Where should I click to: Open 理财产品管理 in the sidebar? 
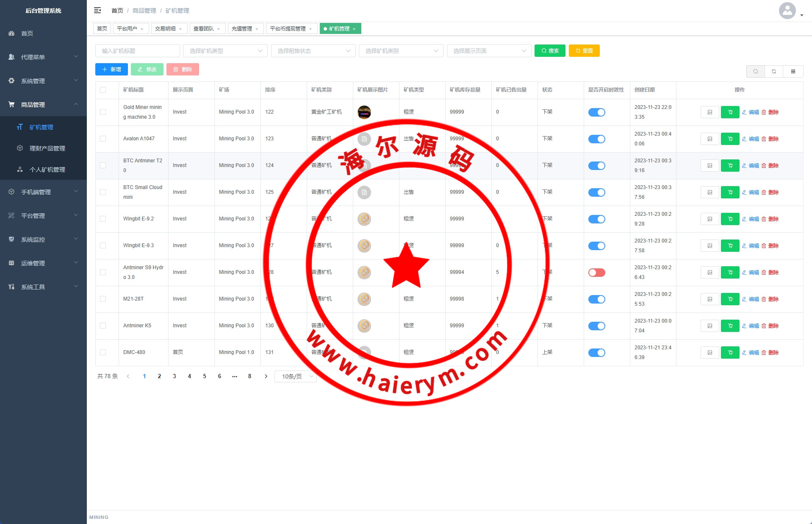coord(47,148)
